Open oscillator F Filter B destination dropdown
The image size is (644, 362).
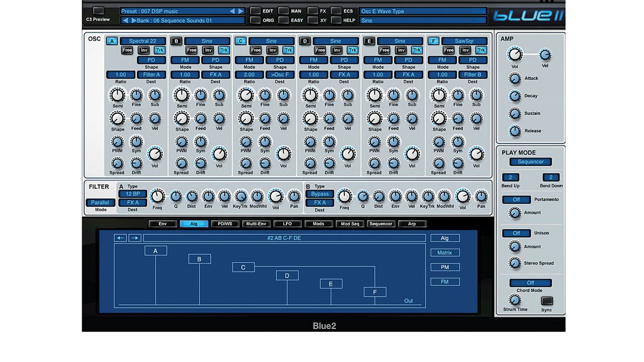click(x=473, y=75)
